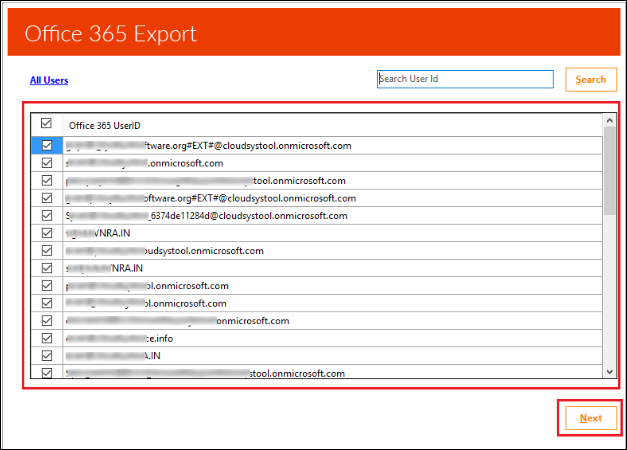Uncheck the row containing '_6374de11284d@cloudsystool'
This screenshot has height=450, width=627.
coord(47,216)
